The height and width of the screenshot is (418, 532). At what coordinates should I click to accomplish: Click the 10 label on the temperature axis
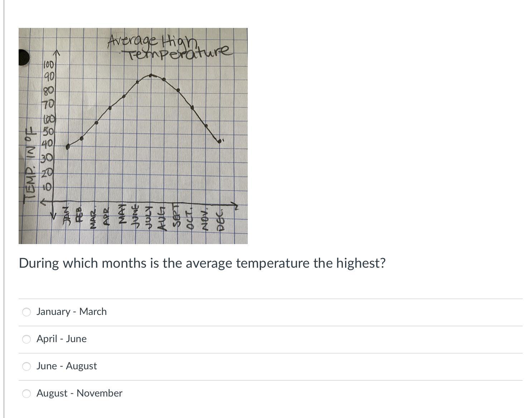(x=48, y=187)
